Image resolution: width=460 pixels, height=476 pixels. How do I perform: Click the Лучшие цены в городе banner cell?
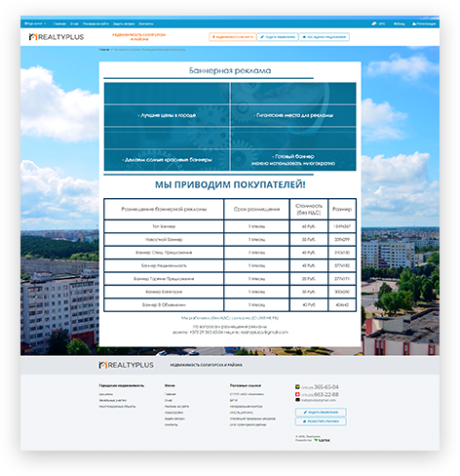point(167,115)
